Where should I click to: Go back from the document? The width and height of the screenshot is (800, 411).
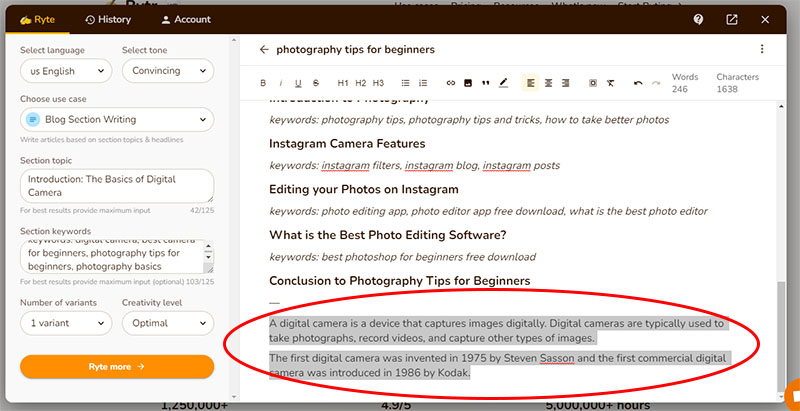(264, 49)
